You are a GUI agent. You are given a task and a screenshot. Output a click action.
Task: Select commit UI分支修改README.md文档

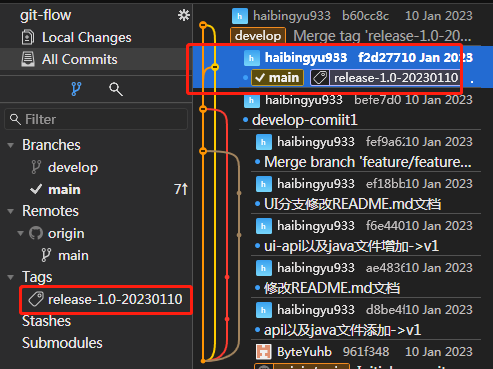click(367, 194)
